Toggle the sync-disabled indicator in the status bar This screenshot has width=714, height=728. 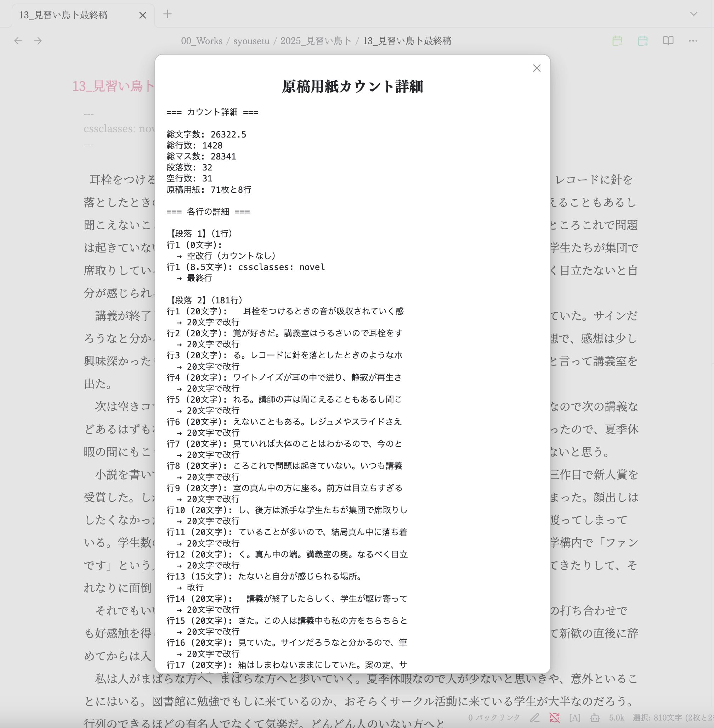[555, 717]
